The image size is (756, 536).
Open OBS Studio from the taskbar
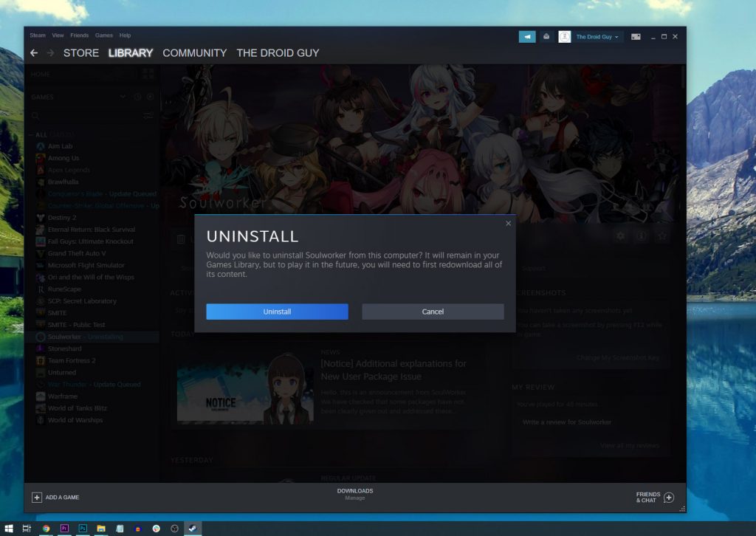tap(174, 529)
